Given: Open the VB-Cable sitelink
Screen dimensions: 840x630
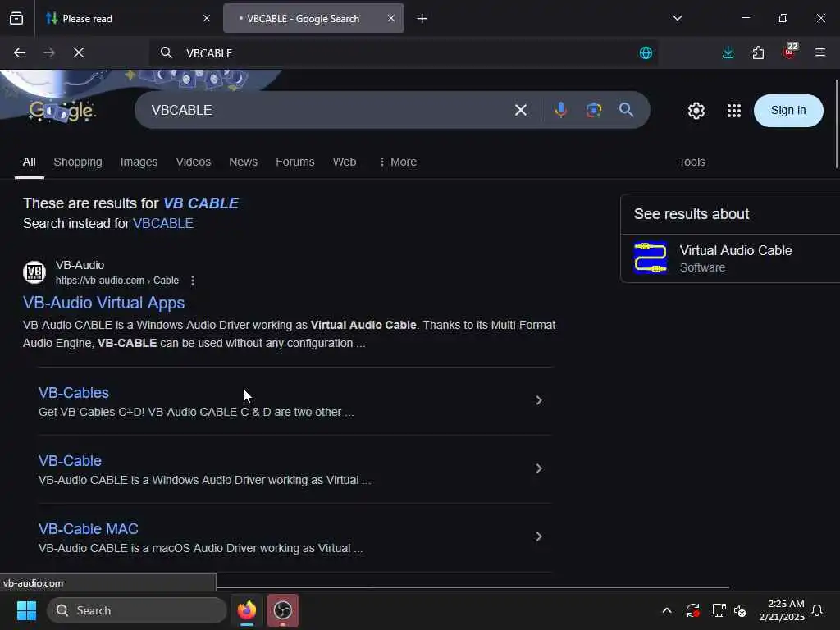Looking at the screenshot, I should click(x=71, y=461).
